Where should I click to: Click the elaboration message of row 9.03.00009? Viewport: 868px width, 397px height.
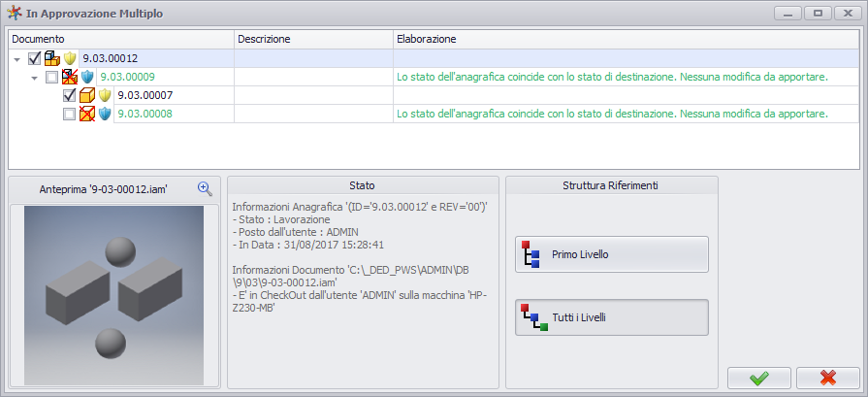pos(612,77)
